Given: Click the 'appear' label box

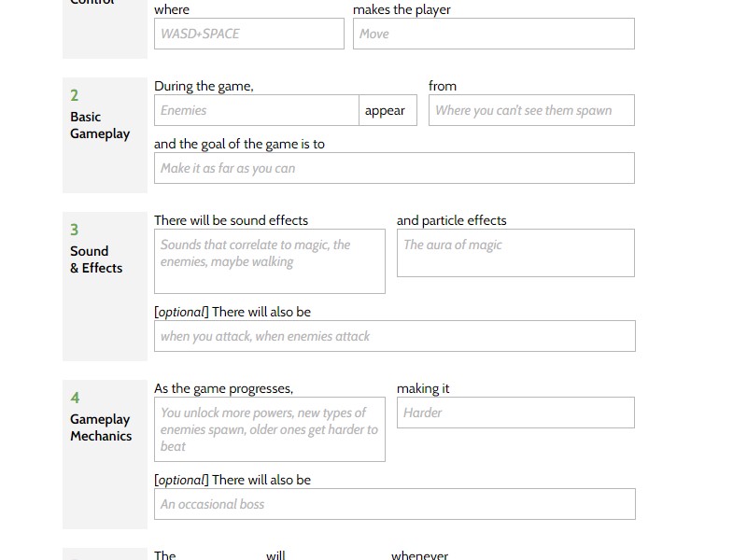Looking at the screenshot, I should coord(386,110).
